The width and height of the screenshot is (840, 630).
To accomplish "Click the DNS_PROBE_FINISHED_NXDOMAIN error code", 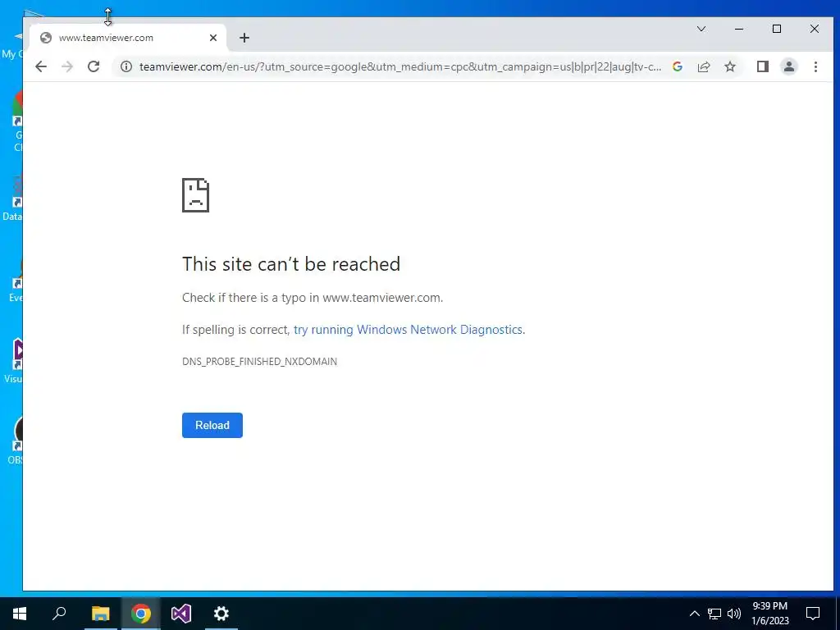I will (259, 362).
